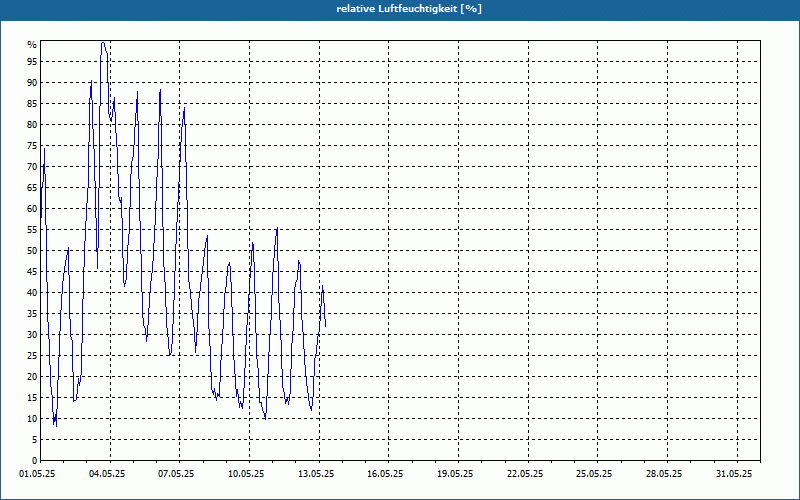Click the end point of the humidity curve
The image size is (800, 500).
326,326
